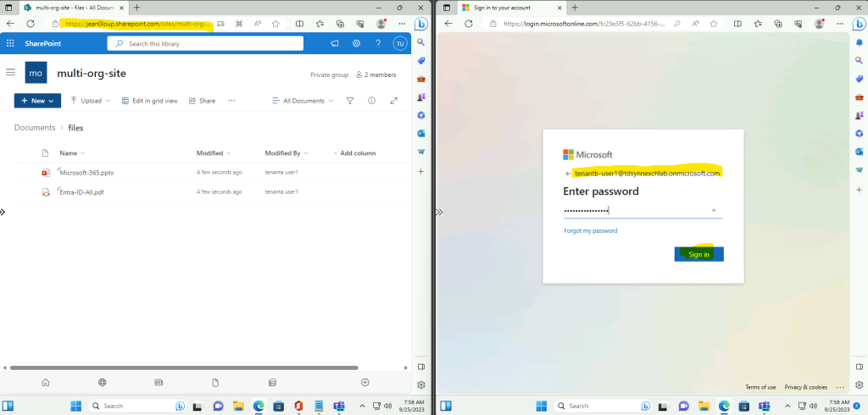Navigate to Documents breadcrumb
The width and height of the screenshot is (868, 415).
35,127
